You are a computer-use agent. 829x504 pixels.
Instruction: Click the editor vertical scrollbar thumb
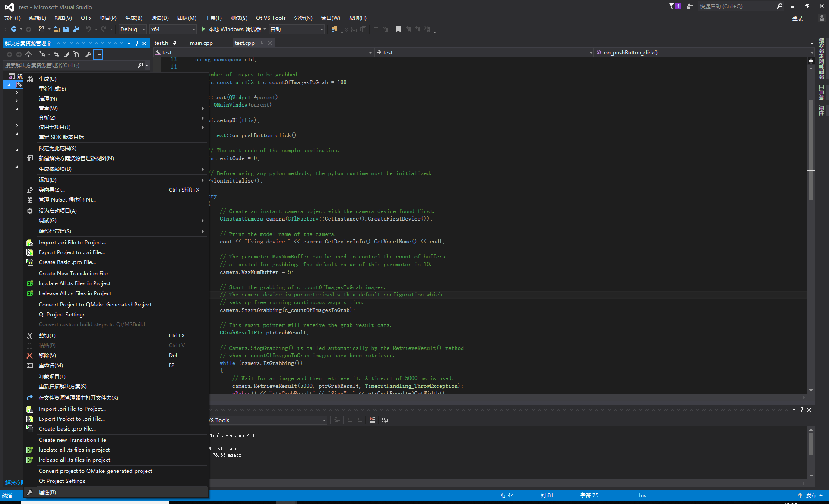[811, 147]
